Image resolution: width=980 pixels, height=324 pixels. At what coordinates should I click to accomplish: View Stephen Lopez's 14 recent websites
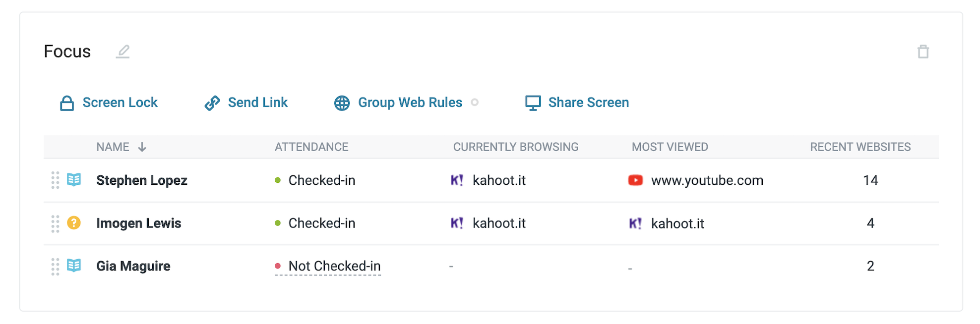870,180
